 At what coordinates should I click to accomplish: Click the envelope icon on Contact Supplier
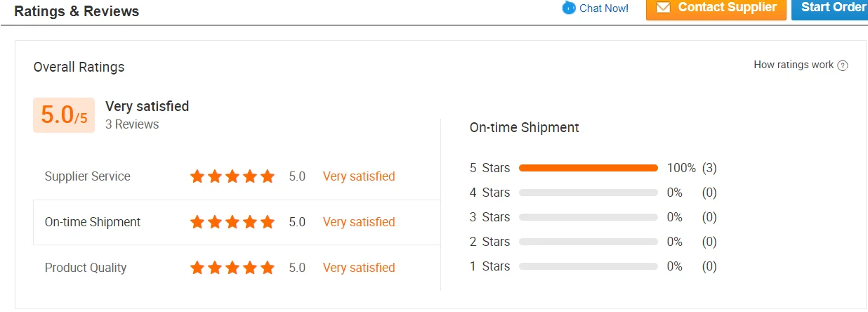click(x=663, y=8)
